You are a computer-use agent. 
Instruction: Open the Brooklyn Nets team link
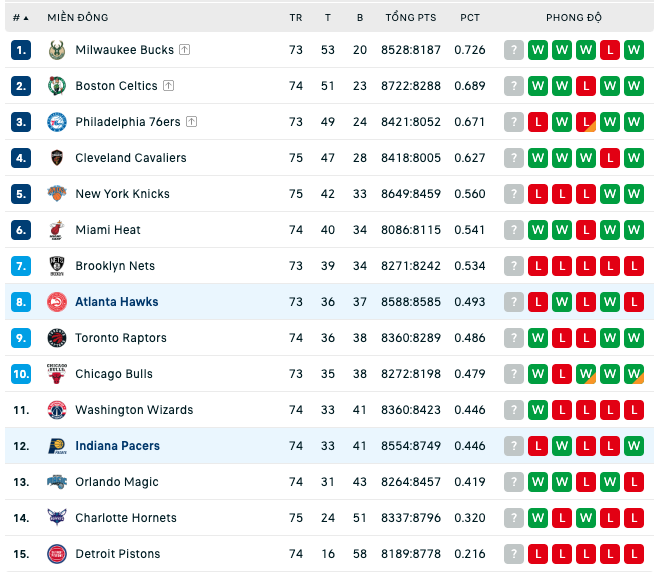click(115, 266)
